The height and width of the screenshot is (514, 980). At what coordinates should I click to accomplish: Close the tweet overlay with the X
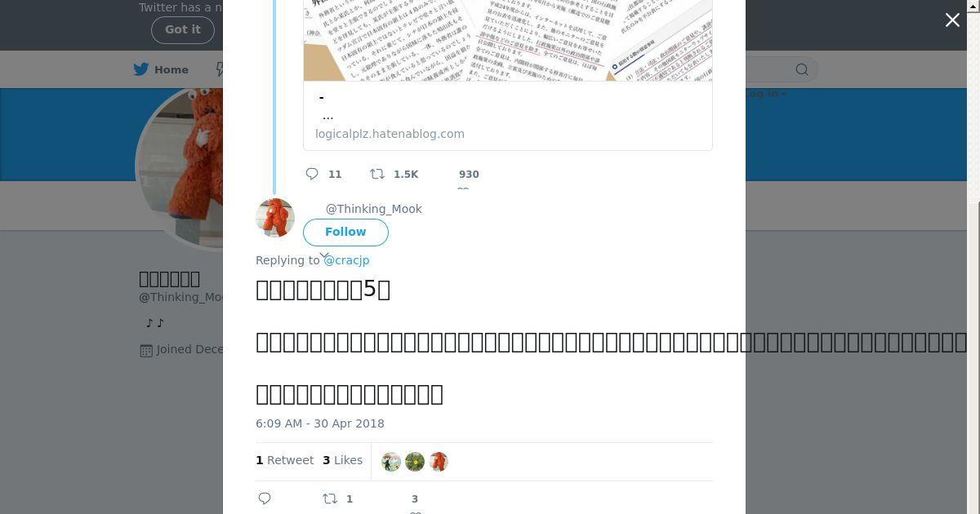[x=952, y=20]
